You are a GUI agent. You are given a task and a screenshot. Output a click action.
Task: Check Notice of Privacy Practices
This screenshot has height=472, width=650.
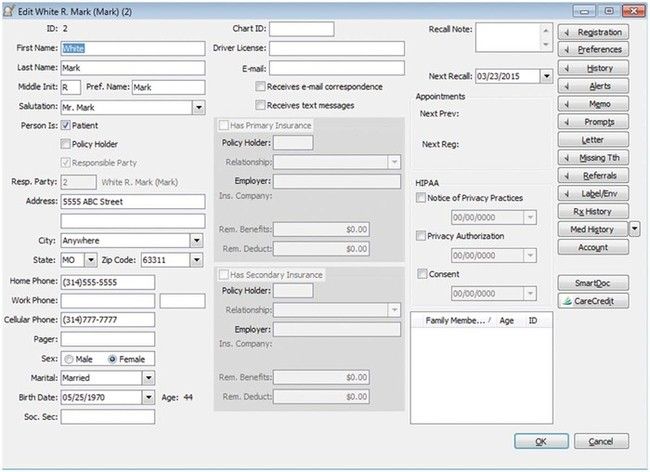pyautogui.click(x=421, y=198)
